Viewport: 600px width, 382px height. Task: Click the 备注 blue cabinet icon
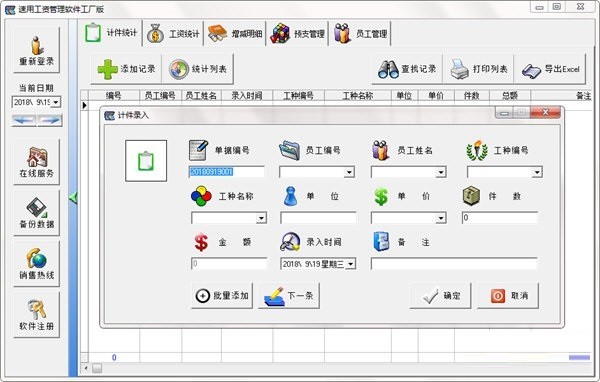(x=381, y=242)
